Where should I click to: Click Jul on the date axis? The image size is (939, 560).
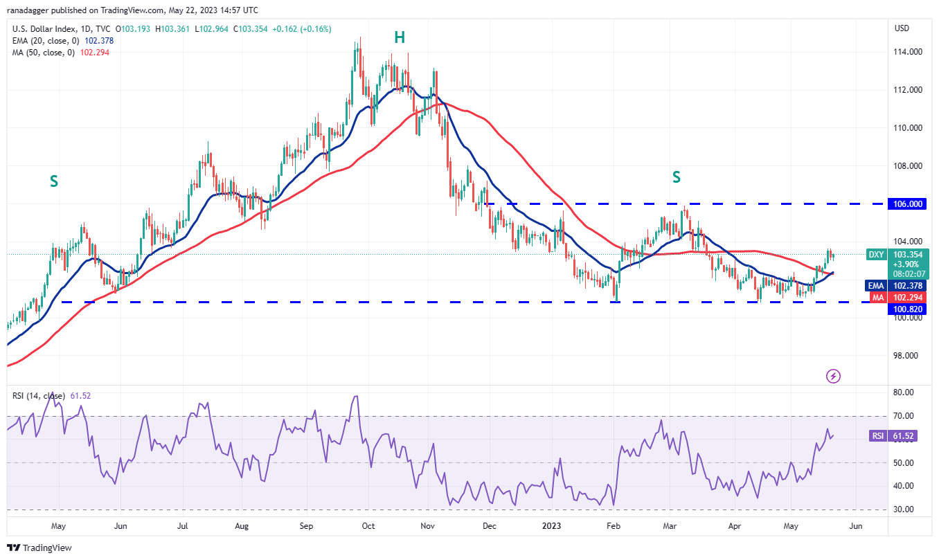pos(183,526)
